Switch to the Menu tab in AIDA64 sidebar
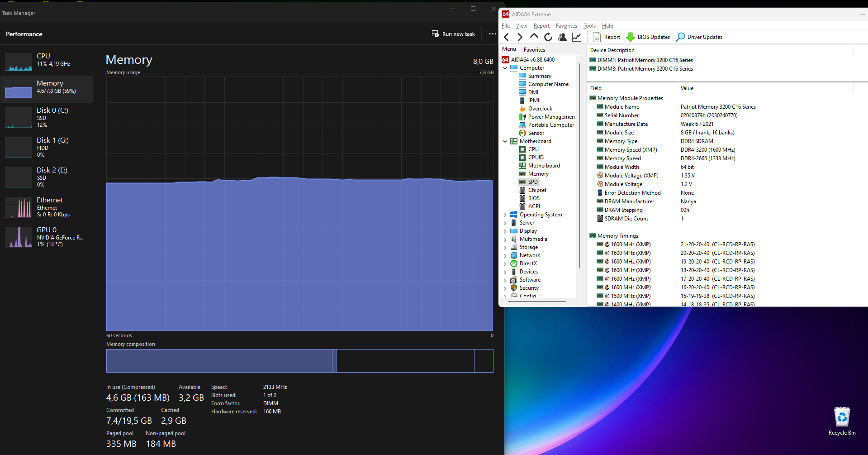This screenshot has height=455, width=868. pos(509,49)
